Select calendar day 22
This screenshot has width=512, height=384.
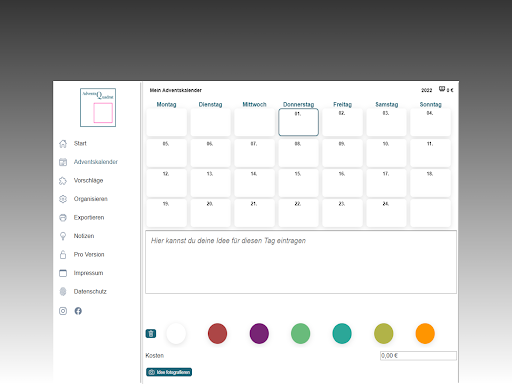click(298, 213)
